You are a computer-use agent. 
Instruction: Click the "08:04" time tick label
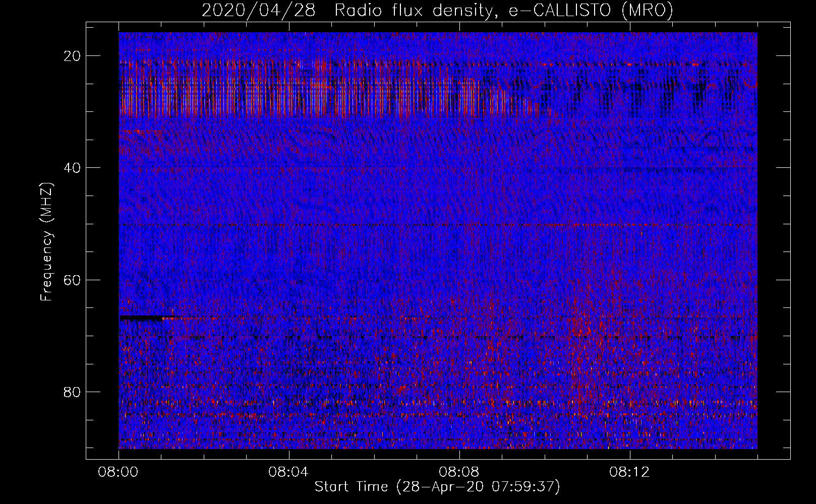[289, 472]
